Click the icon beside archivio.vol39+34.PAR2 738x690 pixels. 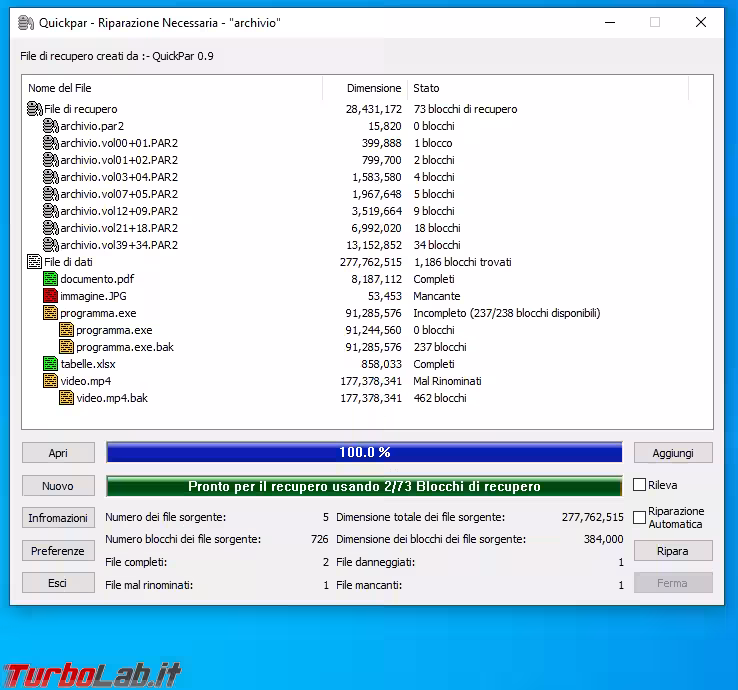(x=51, y=245)
